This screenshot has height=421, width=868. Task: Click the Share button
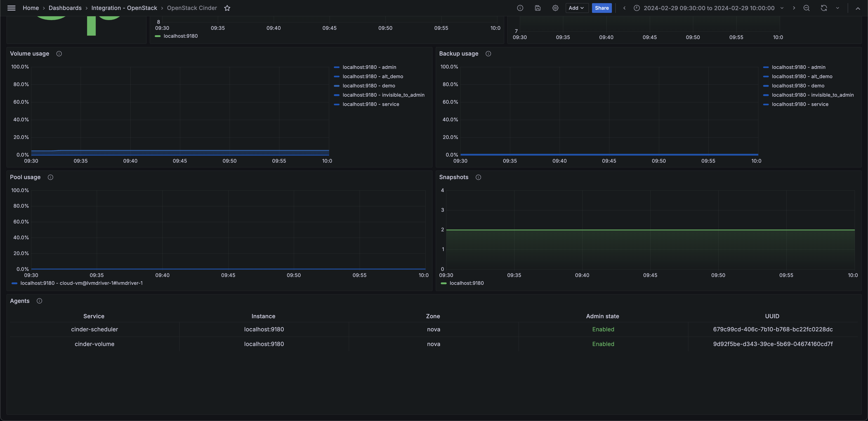[601, 8]
